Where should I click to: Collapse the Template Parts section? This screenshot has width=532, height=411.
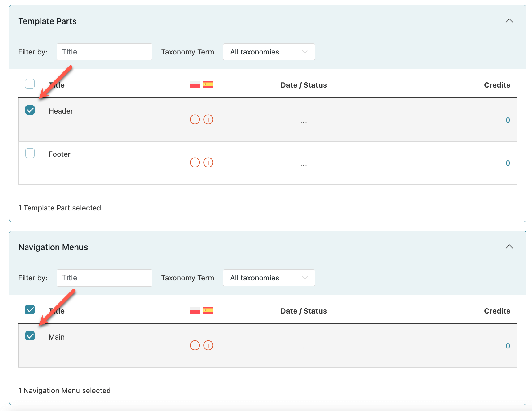[509, 21]
